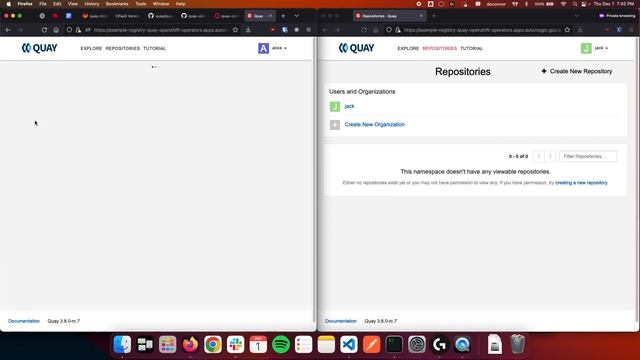Open the Trash in the Dock
Image resolution: width=640 pixels, height=360 pixels.
[x=517, y=344]
